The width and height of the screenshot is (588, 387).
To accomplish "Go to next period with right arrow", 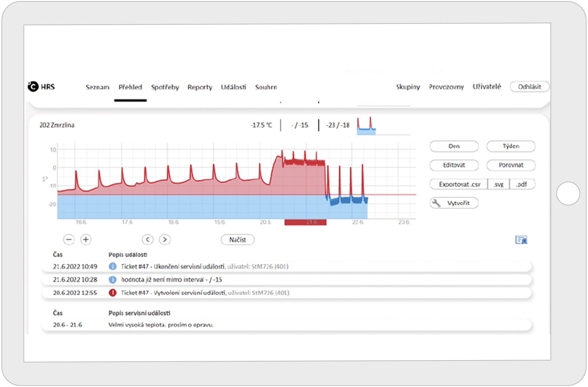I will (165, 240).
